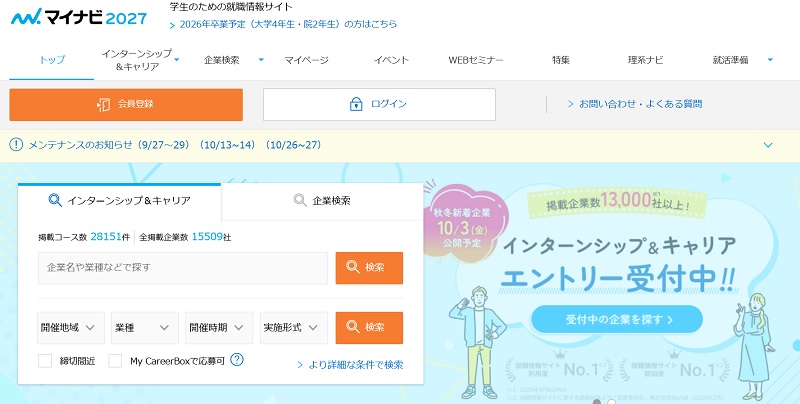Viewport: 800px width, 404px height.
Task: Click 受付中の企業を探す banner button
Action: pyautogui.click(x=617, y=319)
